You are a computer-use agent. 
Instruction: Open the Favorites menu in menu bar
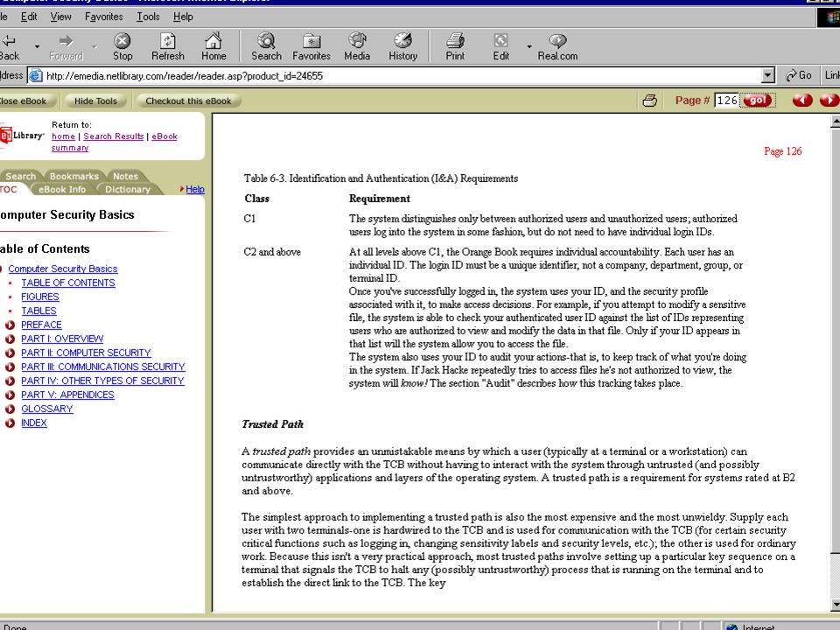point(104,17)
